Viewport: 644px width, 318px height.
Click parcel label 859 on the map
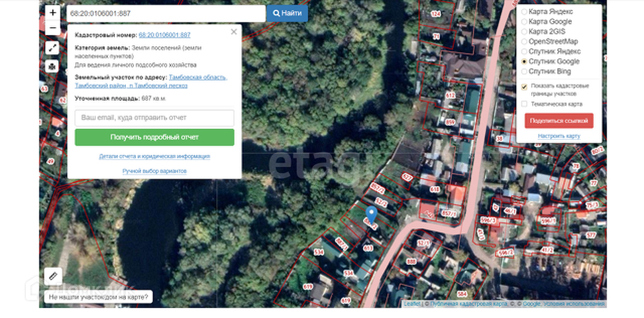point(451,122)
